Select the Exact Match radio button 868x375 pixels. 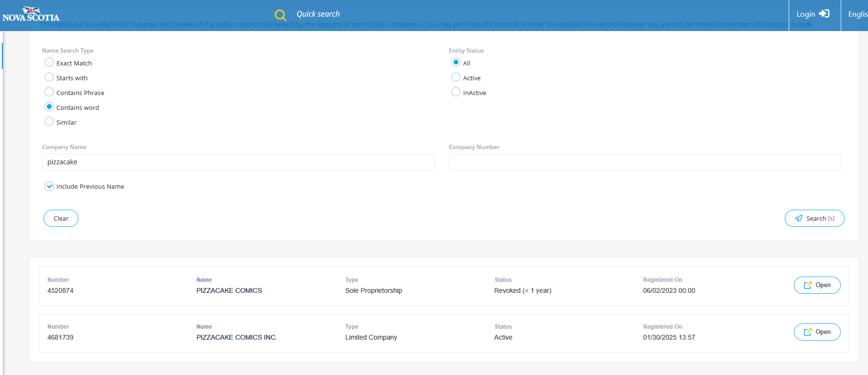tap(49, 62)
